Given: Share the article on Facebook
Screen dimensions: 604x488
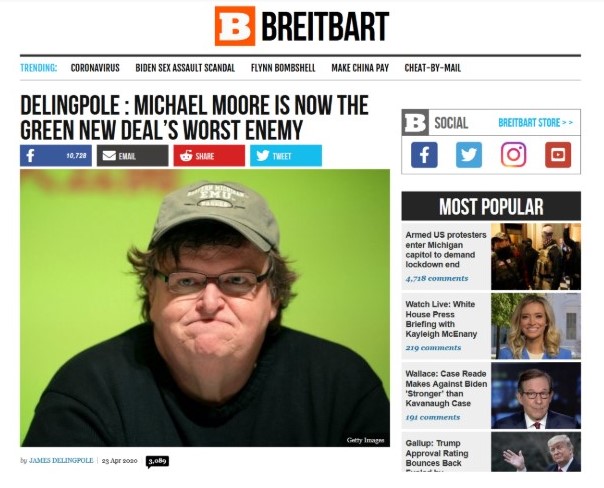Looking at the screenshot, I should click(x=56, y=156).
